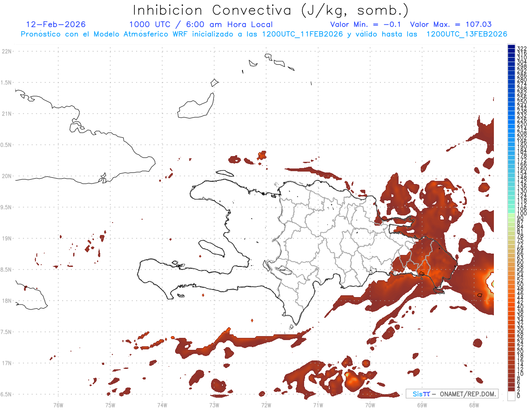The height and width of the screenshot is (411, 532).
Task: Click the pale green swatch beside 100
Action: click(511, 215)
